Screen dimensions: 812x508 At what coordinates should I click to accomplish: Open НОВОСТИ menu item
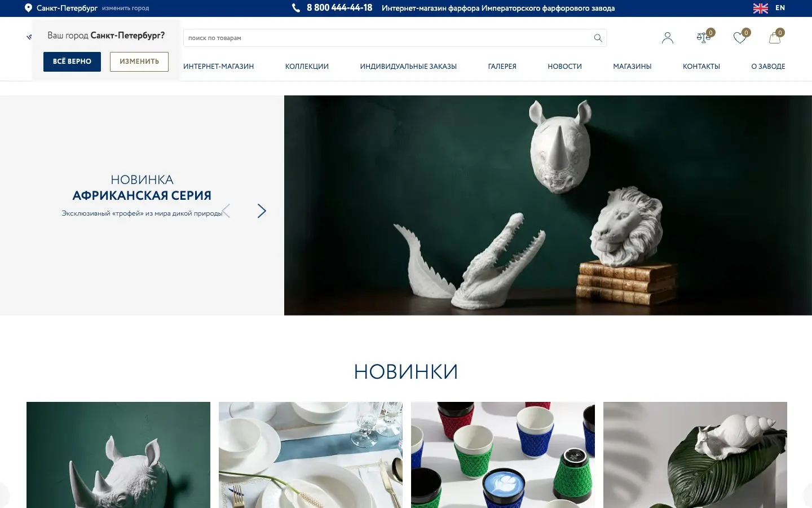coord(564,67)
